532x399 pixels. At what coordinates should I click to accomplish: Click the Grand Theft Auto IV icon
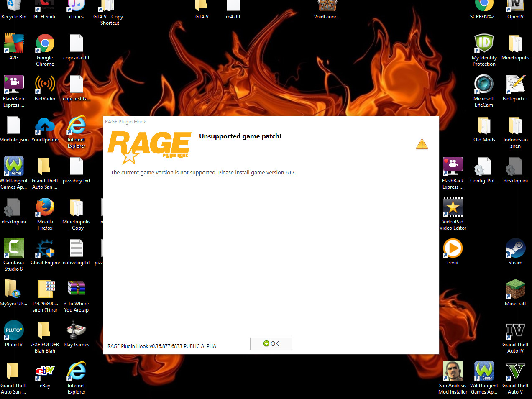[x=515, y=337]
